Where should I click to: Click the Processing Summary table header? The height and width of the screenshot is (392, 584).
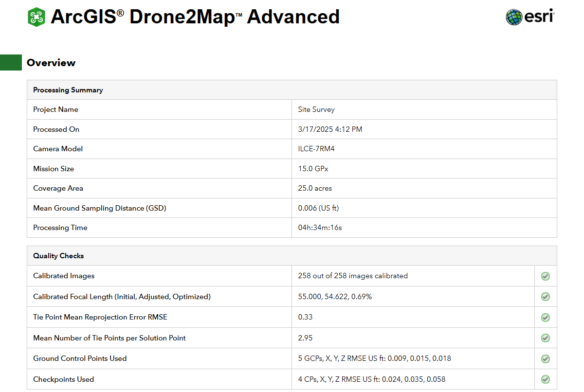(x=68, y=90)
